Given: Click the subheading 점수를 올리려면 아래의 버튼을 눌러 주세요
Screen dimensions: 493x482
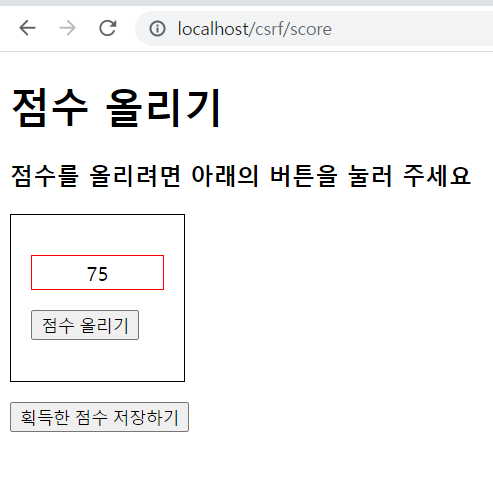Looking at the screenshot, I should (241, 176).
